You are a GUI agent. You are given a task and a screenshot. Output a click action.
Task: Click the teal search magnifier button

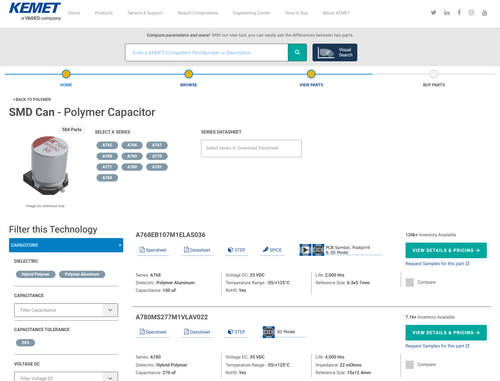[297, 52]
